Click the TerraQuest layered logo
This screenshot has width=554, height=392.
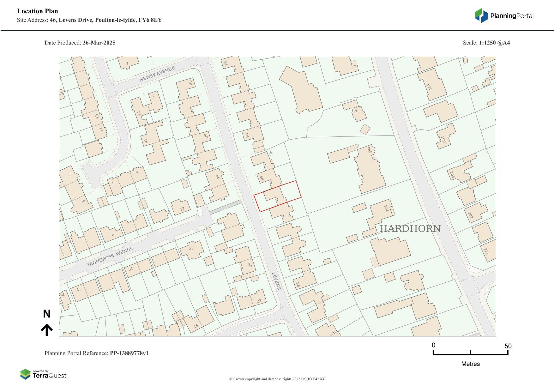point(25,374)
